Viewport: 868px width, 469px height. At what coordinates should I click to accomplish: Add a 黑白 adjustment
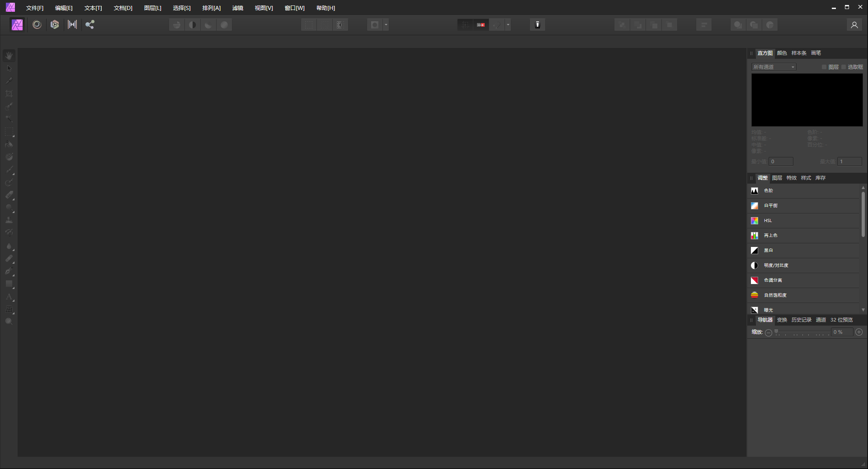pos(804,251)
